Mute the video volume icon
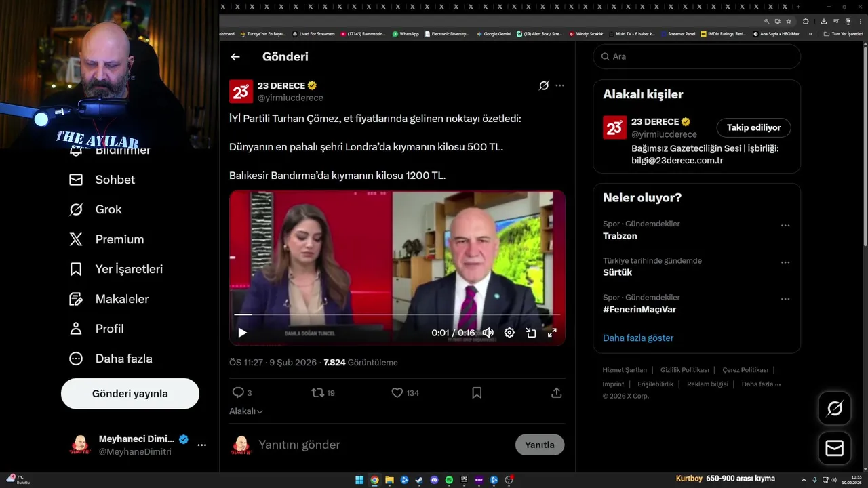The image size is (868, 488). [488, 333]
